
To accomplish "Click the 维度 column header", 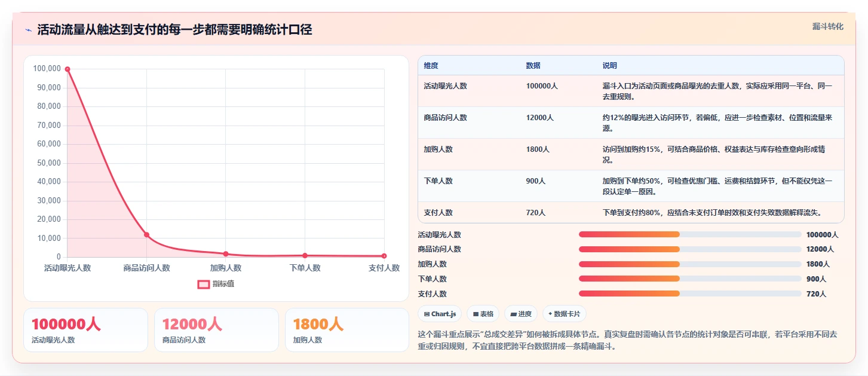I will click(x=431, y=66).
